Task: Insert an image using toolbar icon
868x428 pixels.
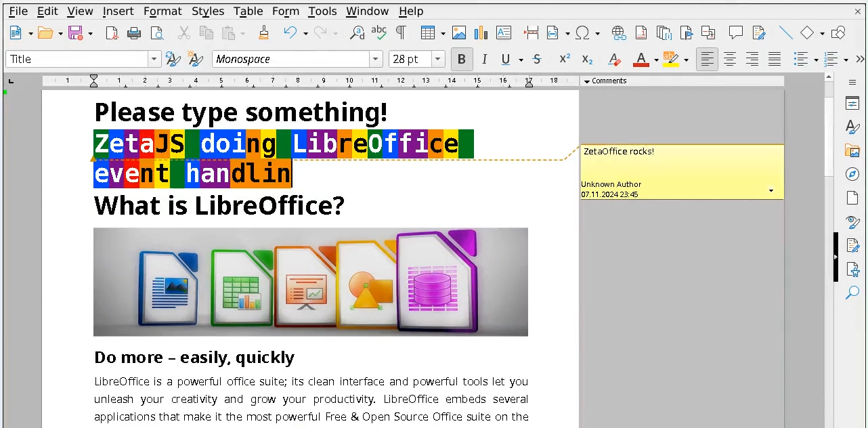Action: [x=459, y=33]
